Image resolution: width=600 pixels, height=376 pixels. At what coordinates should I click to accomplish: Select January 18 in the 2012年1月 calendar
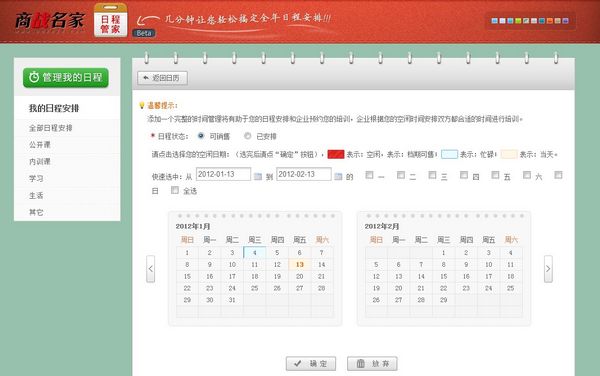point(254,276)
